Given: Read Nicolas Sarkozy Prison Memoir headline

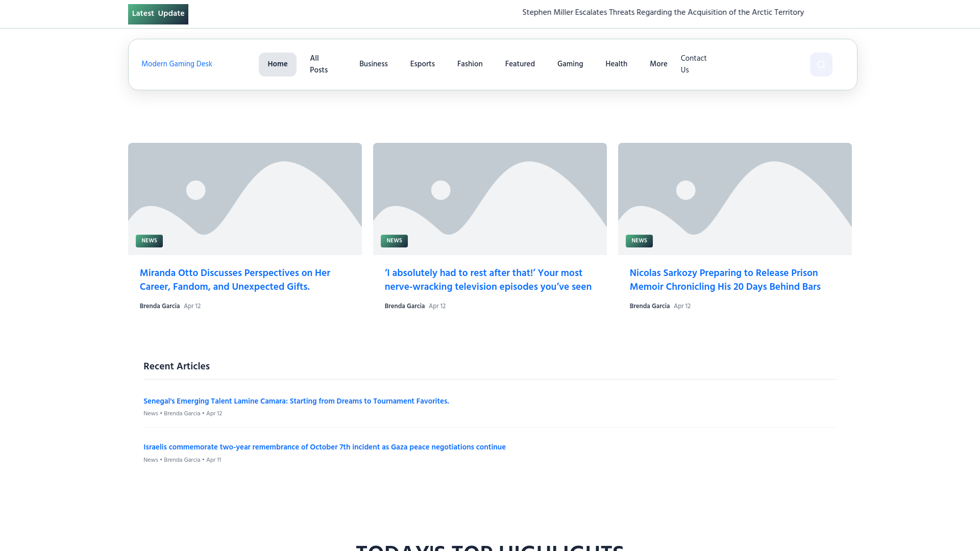Looking at the screenshot, I should click(725, 280).
